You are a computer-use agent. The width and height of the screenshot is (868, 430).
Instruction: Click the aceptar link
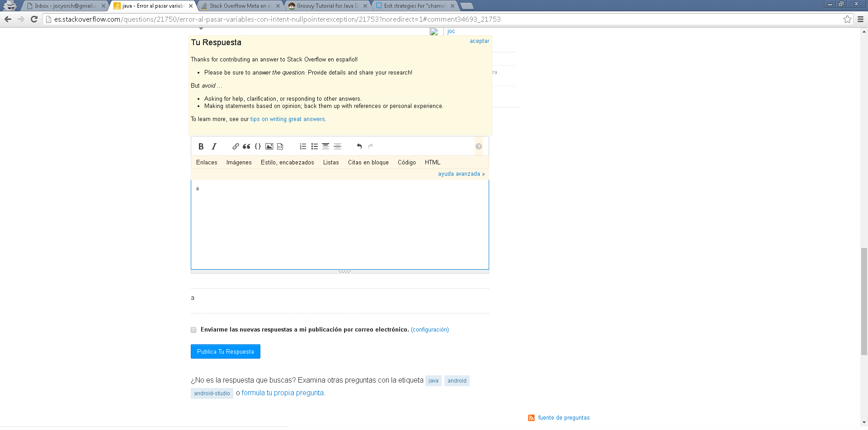(x=479, y=41)
